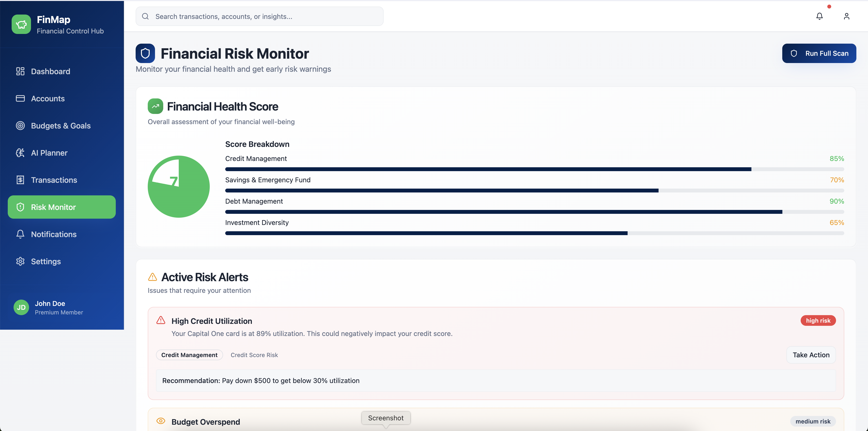Click the Screenshot tooltip label

coord(386,418)
